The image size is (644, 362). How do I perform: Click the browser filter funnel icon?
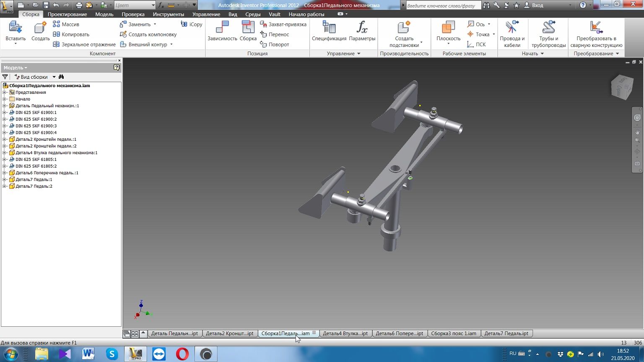click(5, 77)
